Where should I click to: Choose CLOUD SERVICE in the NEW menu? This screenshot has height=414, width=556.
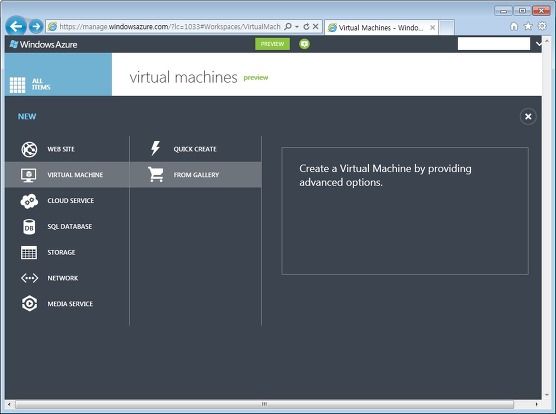(x=67, y=201)
